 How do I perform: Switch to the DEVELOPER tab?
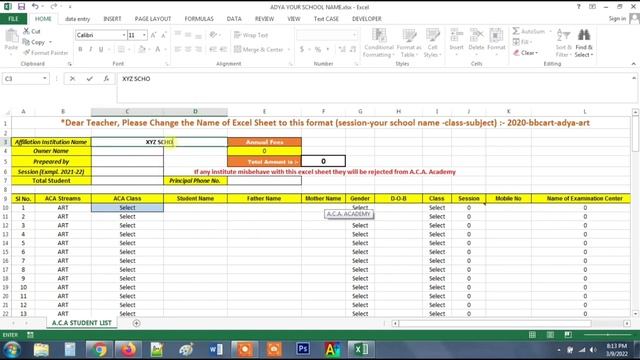(x=367, y=19)
